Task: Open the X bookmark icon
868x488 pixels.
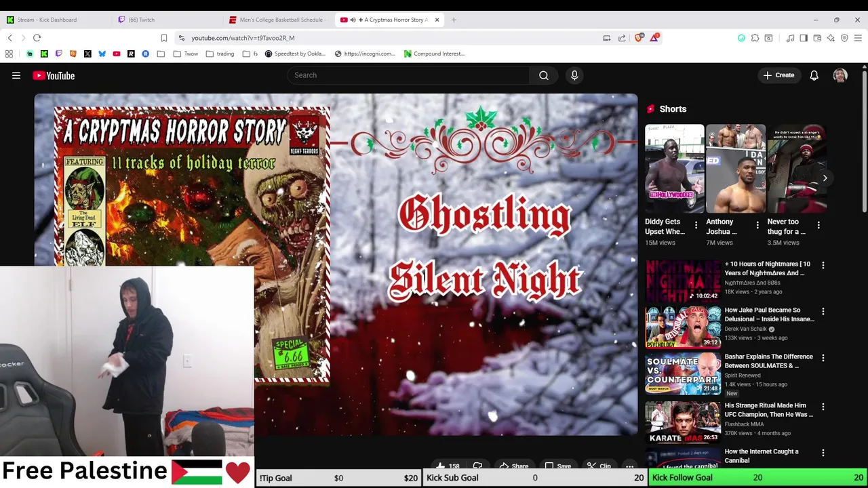Action: 87,54
